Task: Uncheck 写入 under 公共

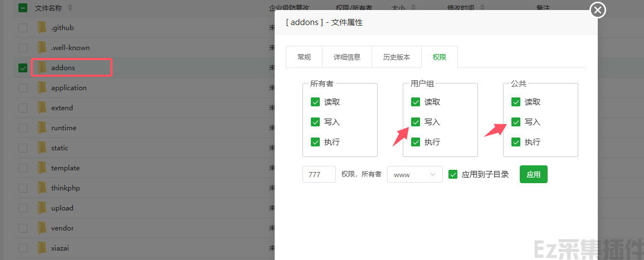Action: tap(516, 122)
